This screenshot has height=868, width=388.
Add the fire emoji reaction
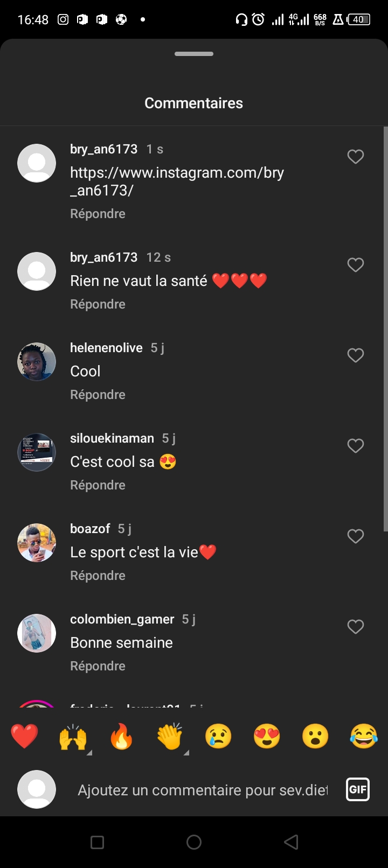(121, 737)
